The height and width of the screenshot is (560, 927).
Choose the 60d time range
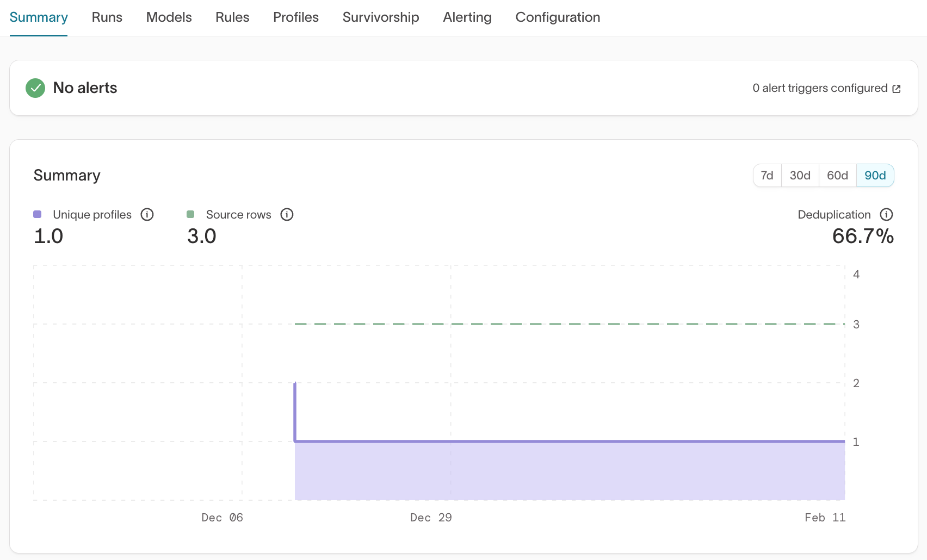point(837,175)
